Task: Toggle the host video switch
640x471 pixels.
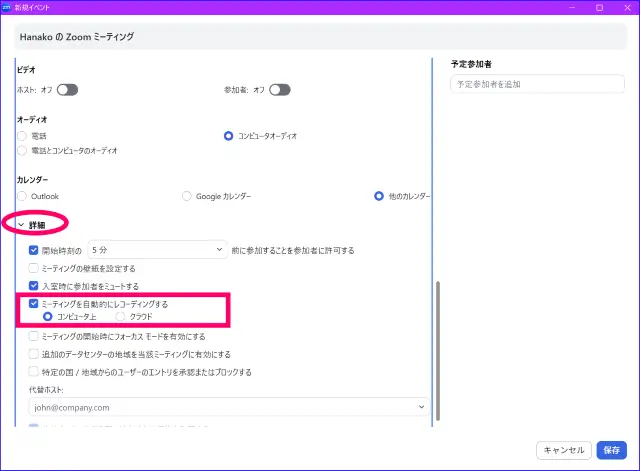Action: pyautogui.click(x=67, y=90)
